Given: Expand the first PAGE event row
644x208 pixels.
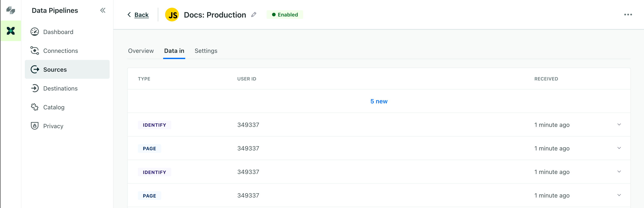Looking at the screenshot, I should point(619,148).
